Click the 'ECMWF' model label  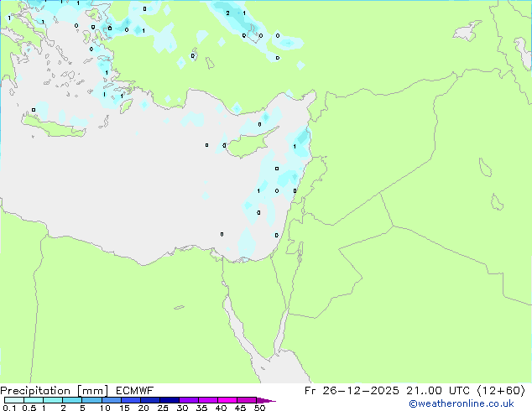point(134,391)
